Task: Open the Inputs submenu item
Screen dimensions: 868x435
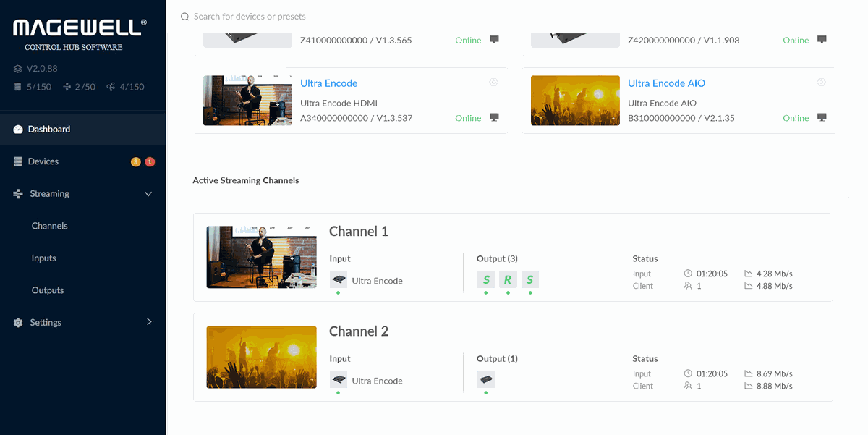Action: pyautogui.click(x=44, y=258)
